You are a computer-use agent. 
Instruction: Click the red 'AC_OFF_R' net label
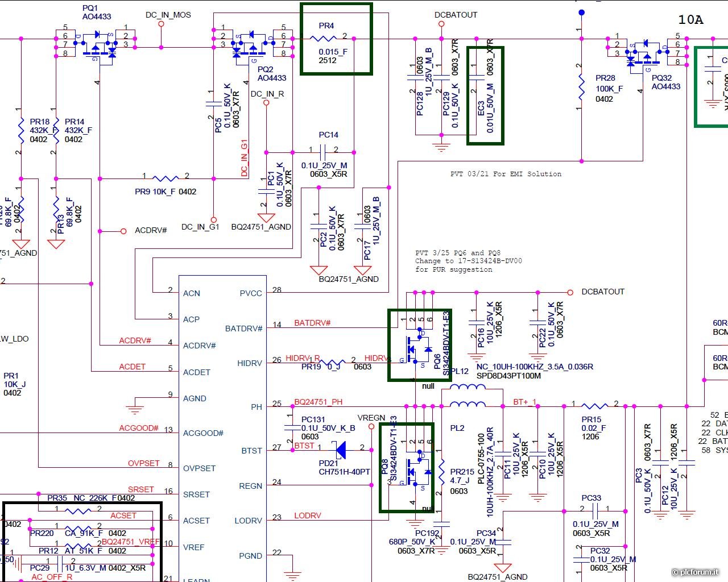click(52, 577)
